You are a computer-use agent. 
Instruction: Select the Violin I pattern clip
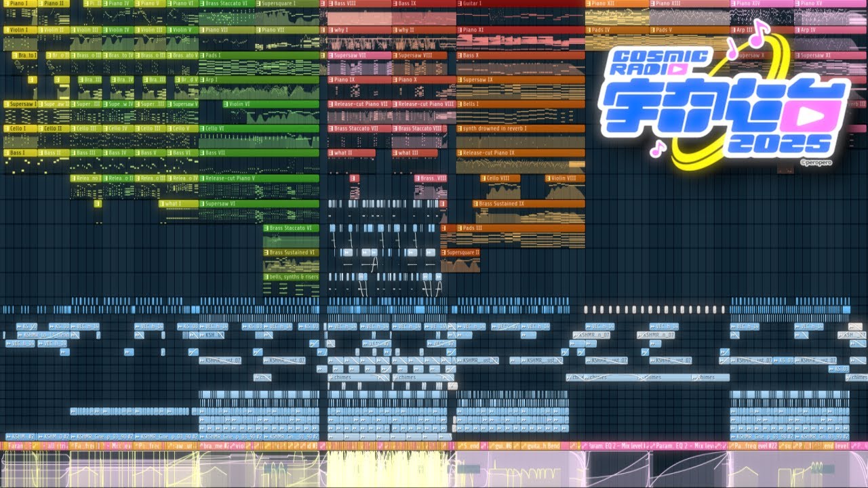tap(20, 30)
